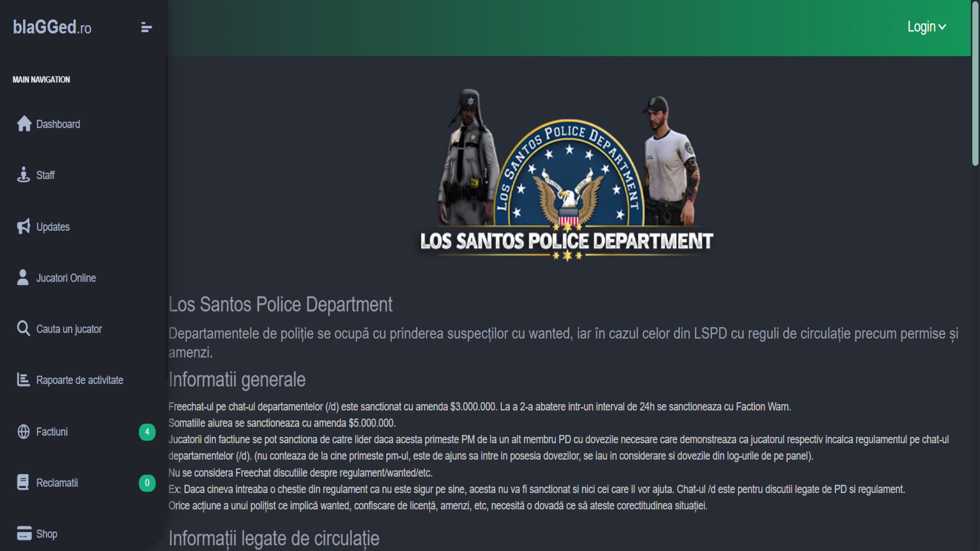Expand the Login dropdown
This screenshot has width=980, height=551.
click(921, 27)
